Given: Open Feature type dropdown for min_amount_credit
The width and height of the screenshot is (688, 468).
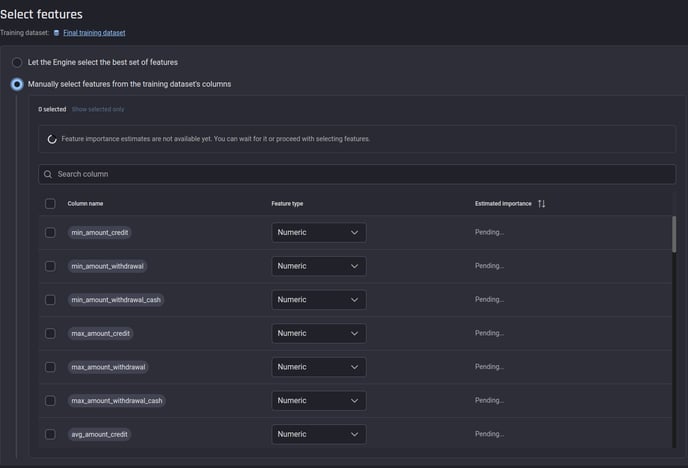Looking at the screenshot, I should coord(319,232).
